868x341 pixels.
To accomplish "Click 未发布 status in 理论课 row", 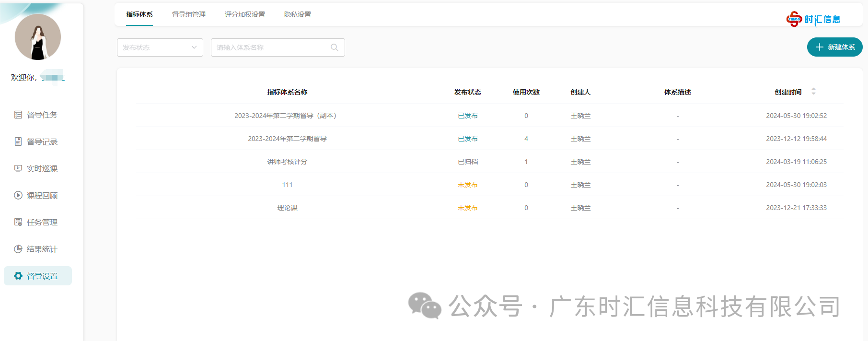I will tap(468, 208).
